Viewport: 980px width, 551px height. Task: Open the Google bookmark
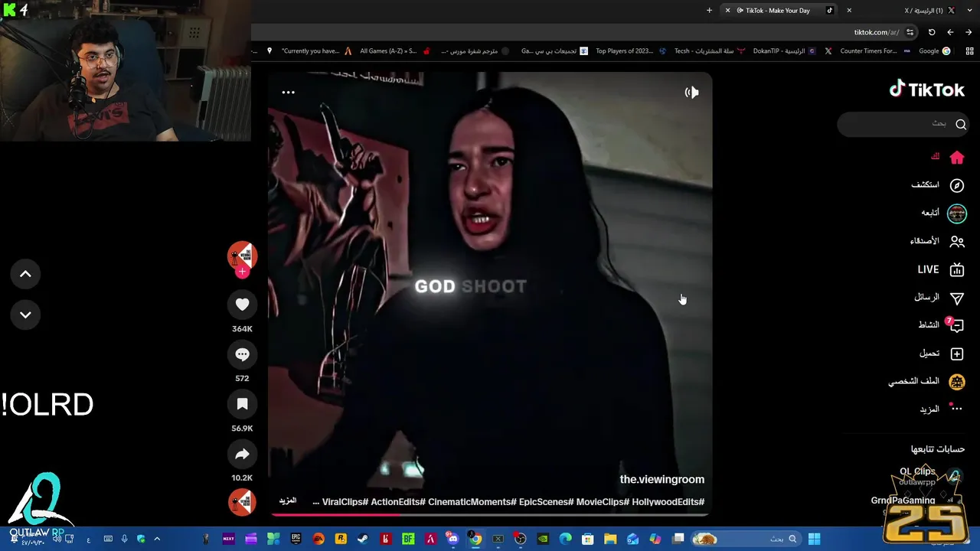click(935, 51)
